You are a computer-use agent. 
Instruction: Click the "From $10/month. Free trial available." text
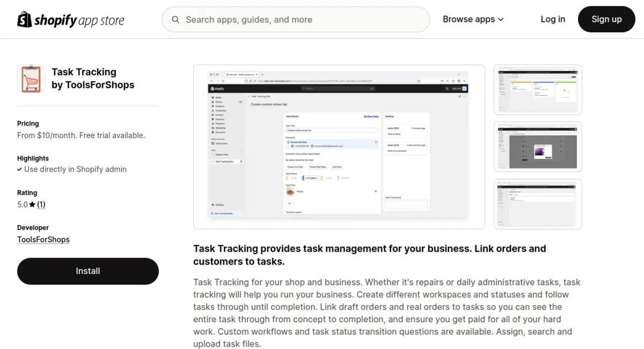[81, 135]
